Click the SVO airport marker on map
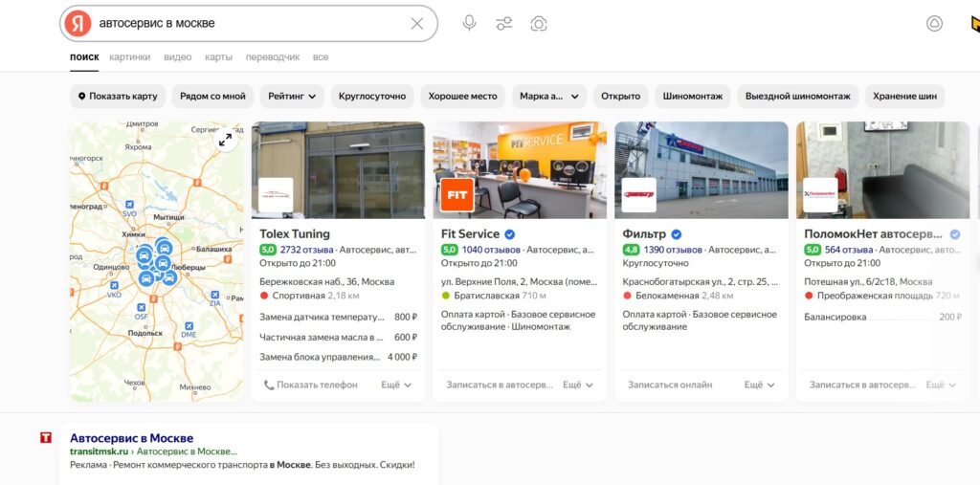The image size is (980, 485). 129,205
